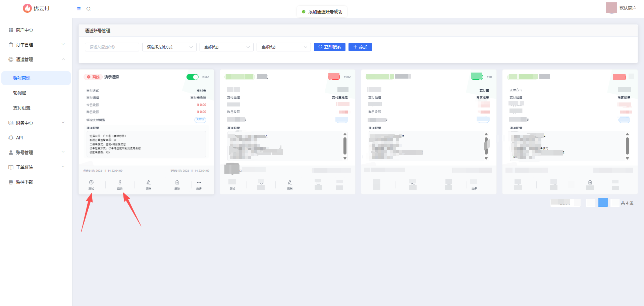This screenshot has width=644, height=306.
Task: Toggle the green switch on card #30
Action: click(476, 76)
